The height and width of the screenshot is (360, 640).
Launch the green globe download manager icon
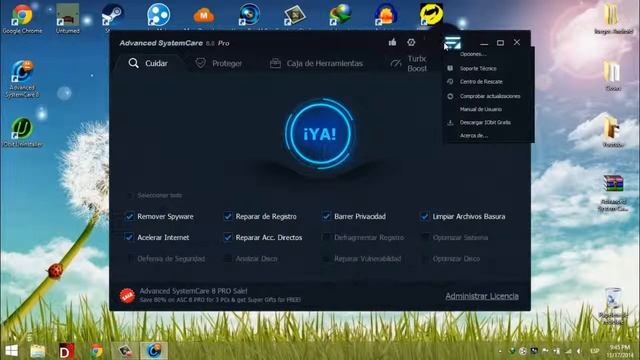click(340, 15)
